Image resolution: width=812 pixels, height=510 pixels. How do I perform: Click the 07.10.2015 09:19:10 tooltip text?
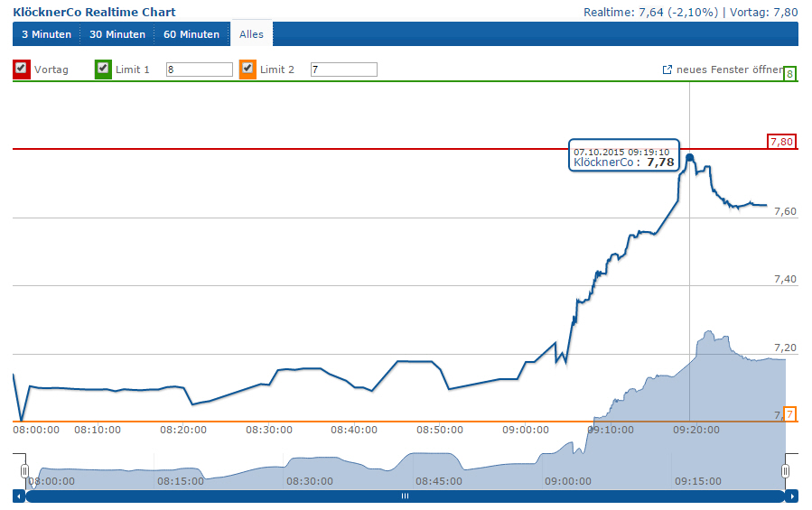coord(621,153)
